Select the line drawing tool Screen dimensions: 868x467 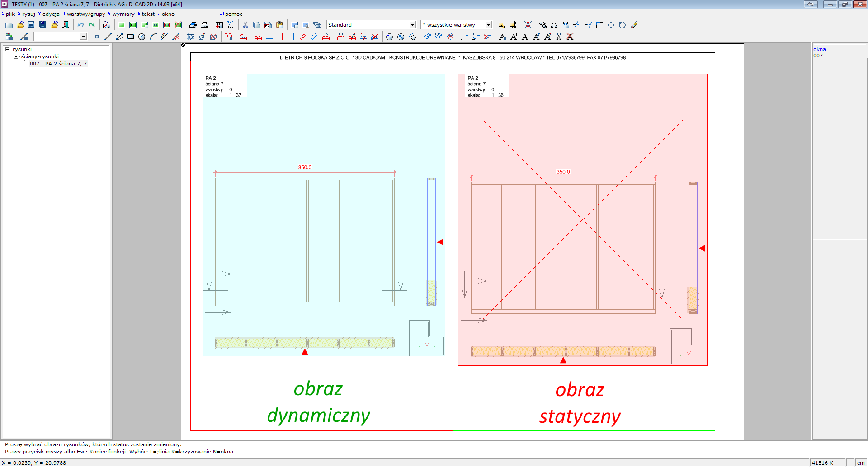tap(108, 37)
